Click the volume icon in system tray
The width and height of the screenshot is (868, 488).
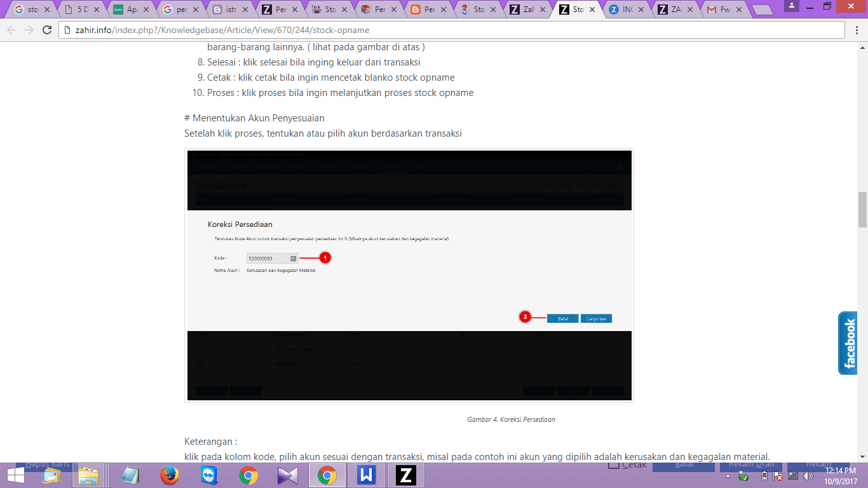808,477
